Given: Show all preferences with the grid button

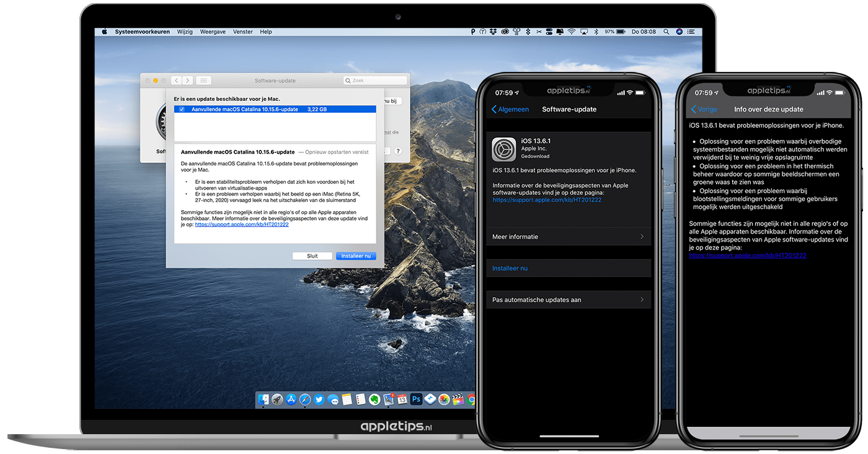Looking at the screenshot, I should click(x=203, y=81).
